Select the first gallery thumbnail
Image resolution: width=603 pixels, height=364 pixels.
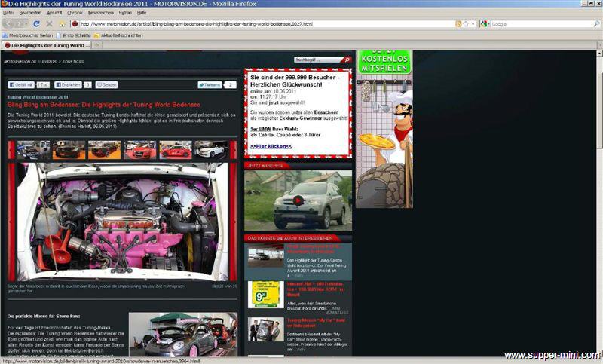(x=33, y=150)
